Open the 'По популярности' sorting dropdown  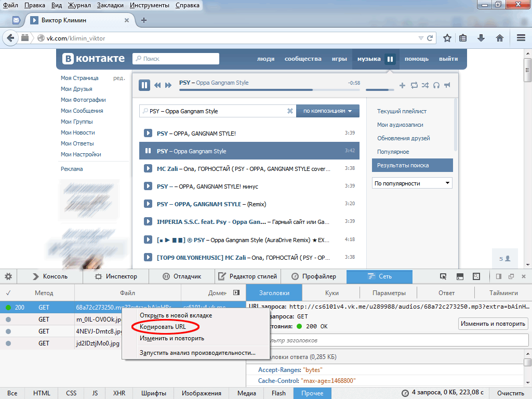(x=412, y=183)
